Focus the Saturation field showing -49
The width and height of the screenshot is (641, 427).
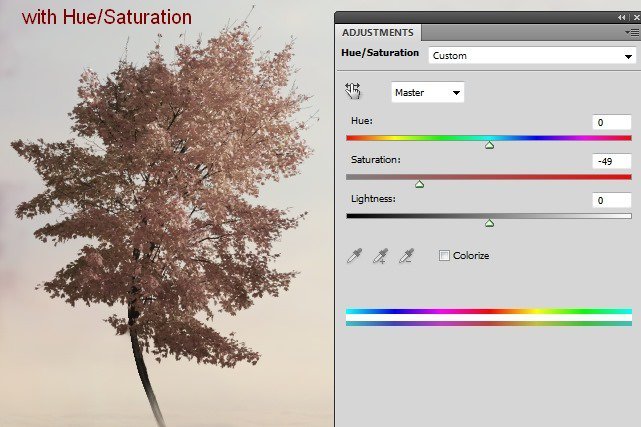[x=611, y=161]
